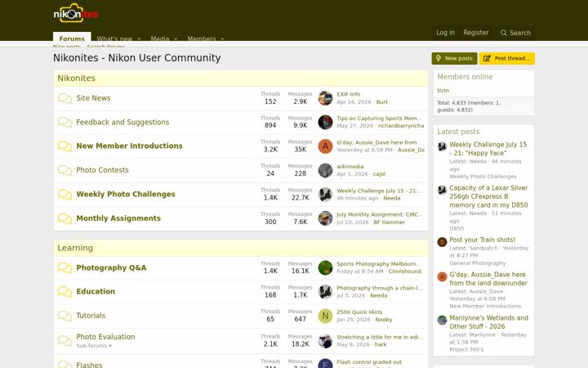588x368 pixels.
Task: Expand the What's new dropdown arrow
Action: (x=139, y=38)
